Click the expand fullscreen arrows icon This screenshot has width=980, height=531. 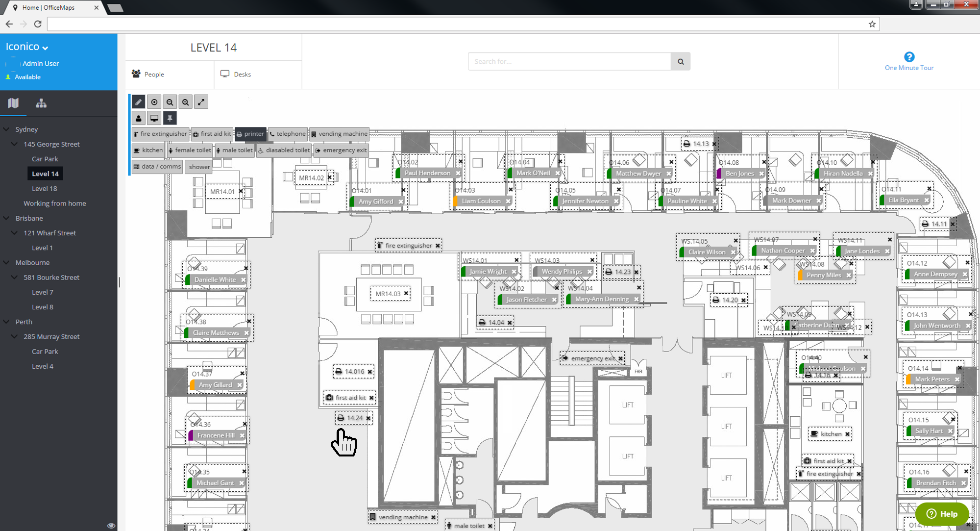point(201,101)
